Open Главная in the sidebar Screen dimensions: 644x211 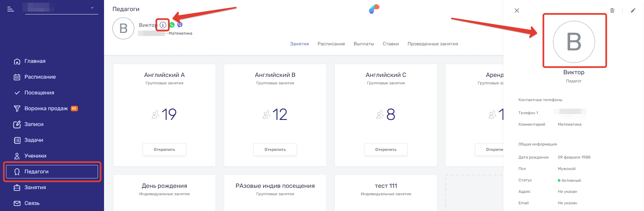[35, 61]
